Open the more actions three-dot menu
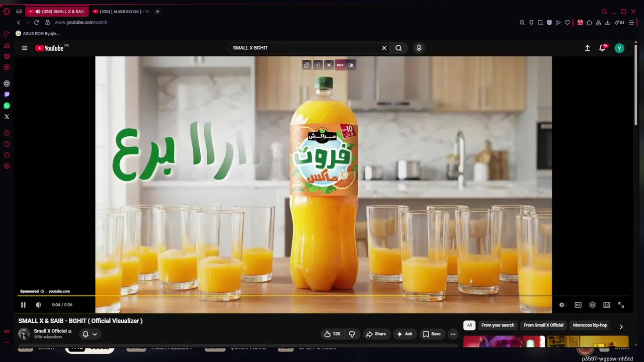Viewport: 644px width, 362px height. coord(453,334)
